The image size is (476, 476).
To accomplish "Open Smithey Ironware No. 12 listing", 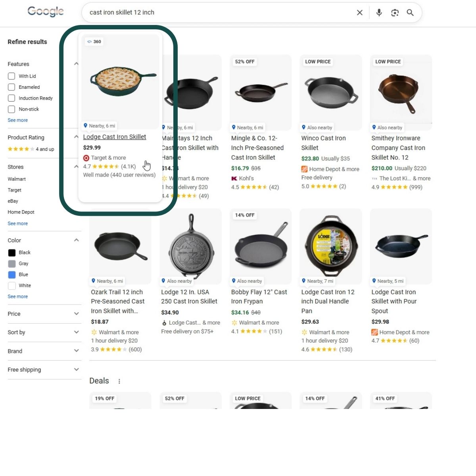I will 398,148.
